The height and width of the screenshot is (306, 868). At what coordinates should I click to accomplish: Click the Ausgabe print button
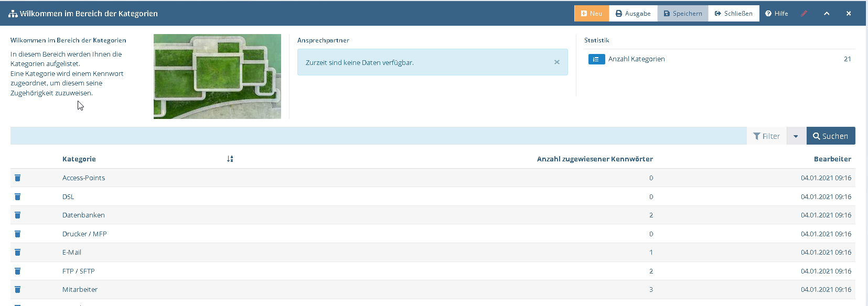point(633,14)
